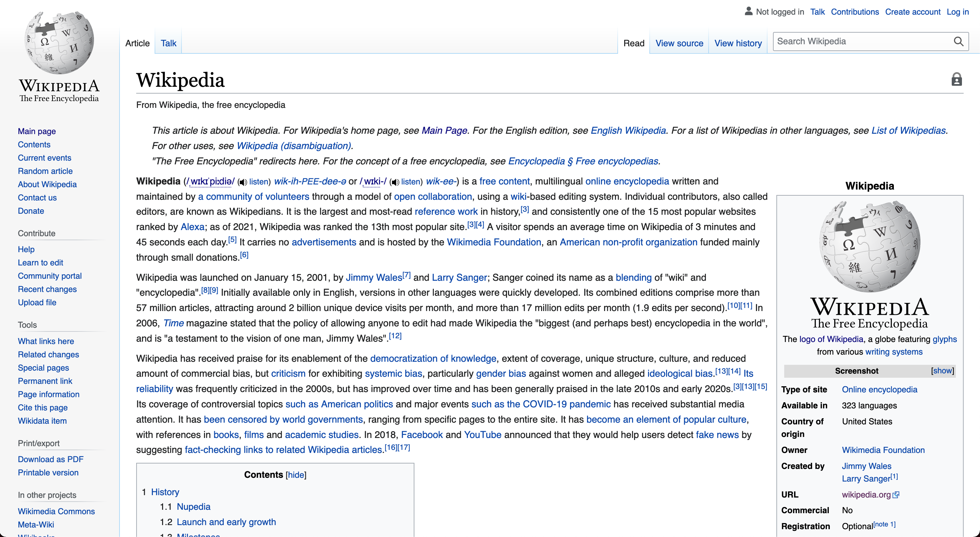Screen dimensions: 980x537
Task: Click Cite this page link
Action: [x=43, y=408]
